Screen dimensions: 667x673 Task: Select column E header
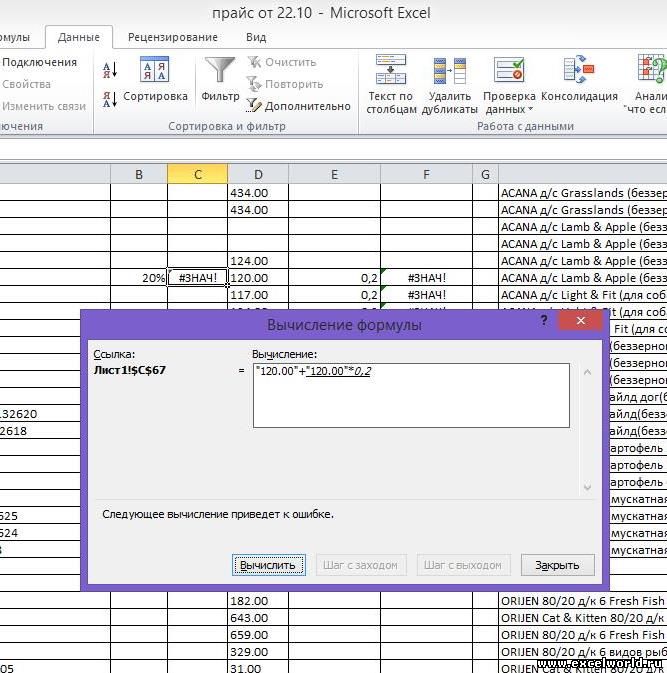(334, 174)
